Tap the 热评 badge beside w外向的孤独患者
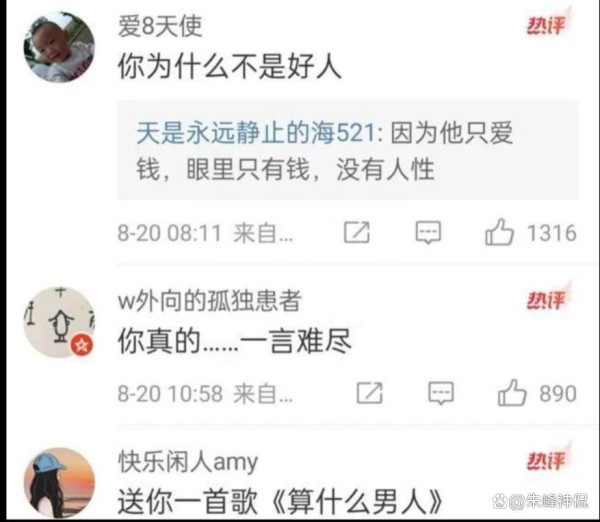The height and width of the screenshot is (522, 600). click(548, 299)
